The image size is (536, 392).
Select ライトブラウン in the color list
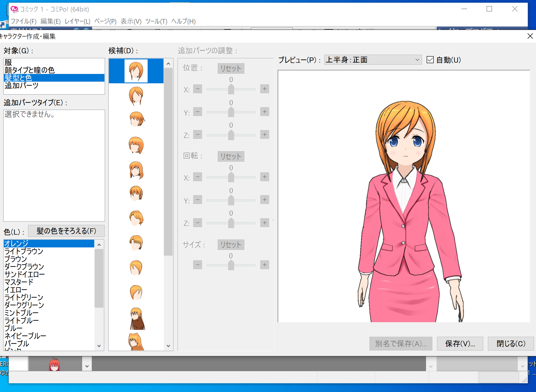[24, 251]
